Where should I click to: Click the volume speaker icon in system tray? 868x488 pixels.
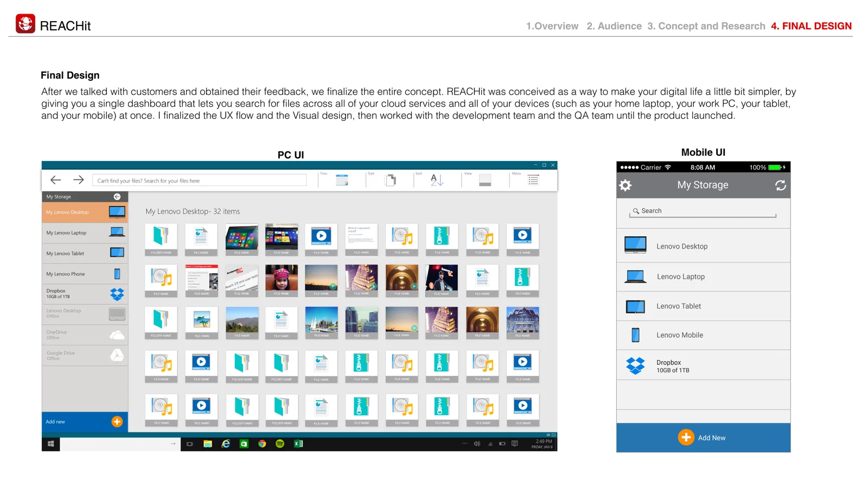[x=477, y=444]
